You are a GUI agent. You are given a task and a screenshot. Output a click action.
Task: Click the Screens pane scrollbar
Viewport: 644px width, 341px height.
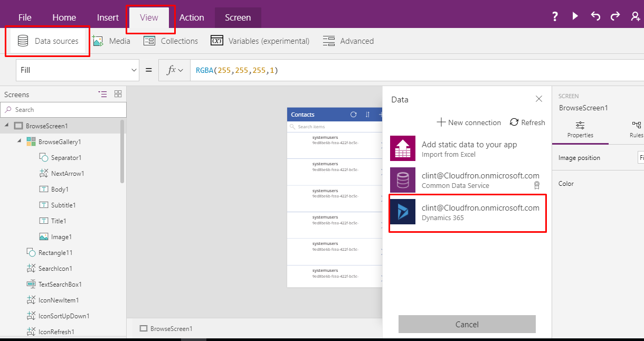[x=122, y=151]
